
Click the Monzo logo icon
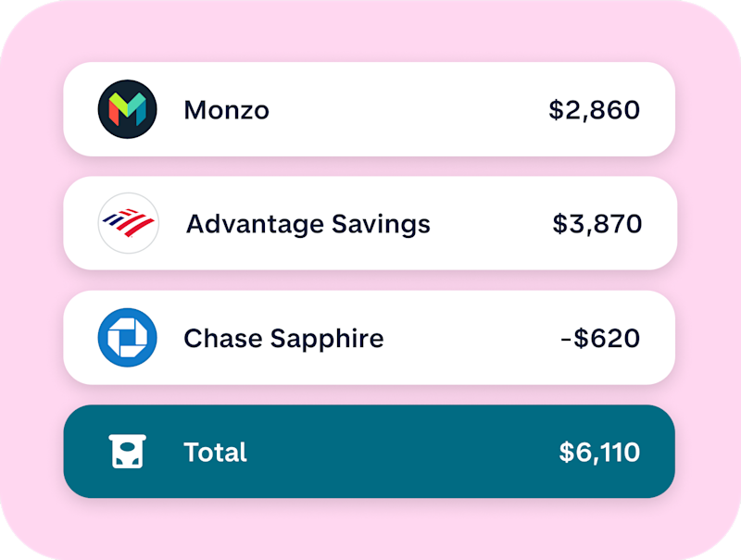tap(128, 109)
